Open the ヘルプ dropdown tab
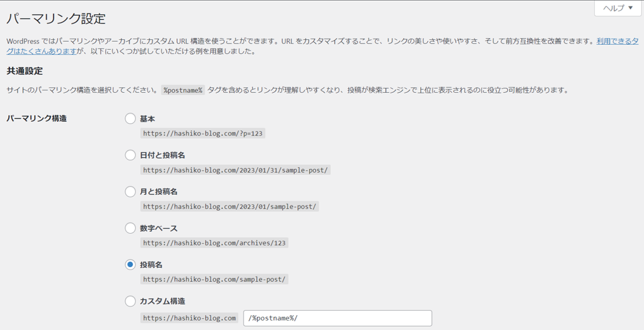Viewport: 644px width, 330px height. [x=618, y=8]
